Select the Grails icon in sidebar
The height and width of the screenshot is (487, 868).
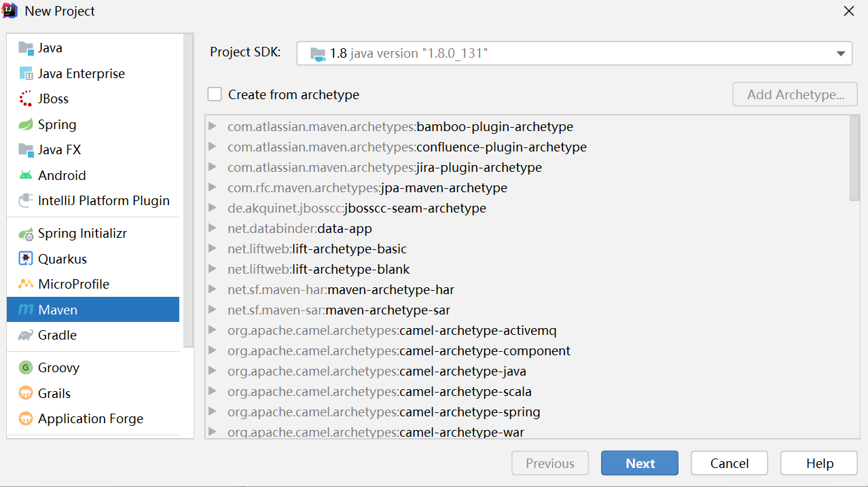26,393
